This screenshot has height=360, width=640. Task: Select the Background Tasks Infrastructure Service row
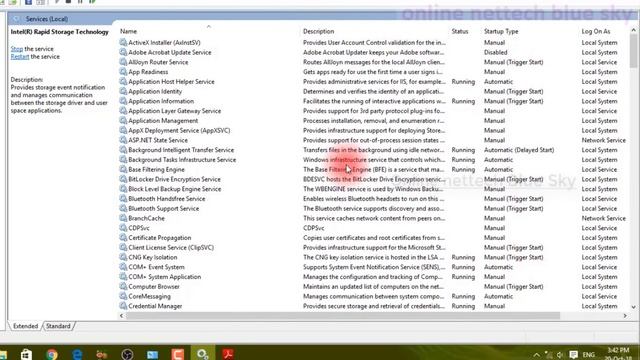(373, 160)
